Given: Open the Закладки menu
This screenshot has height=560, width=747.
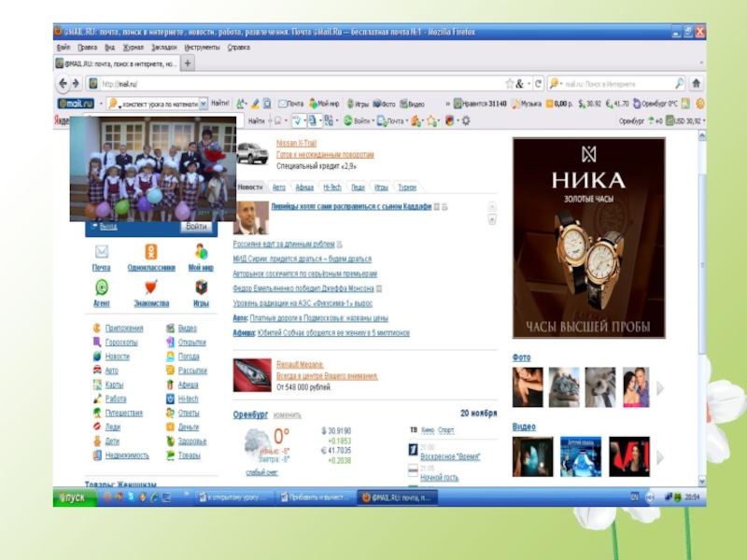Looking at the screenshot, I should coord(164,48).
